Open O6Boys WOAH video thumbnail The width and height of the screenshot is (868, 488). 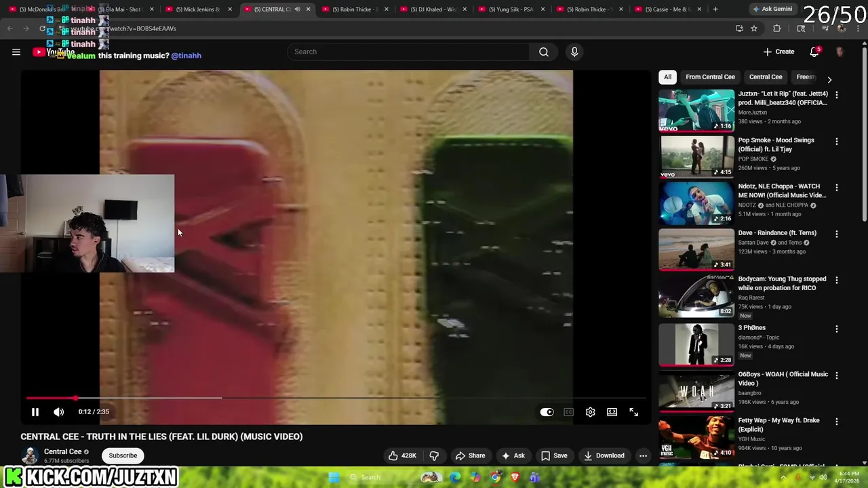point(696,390)
